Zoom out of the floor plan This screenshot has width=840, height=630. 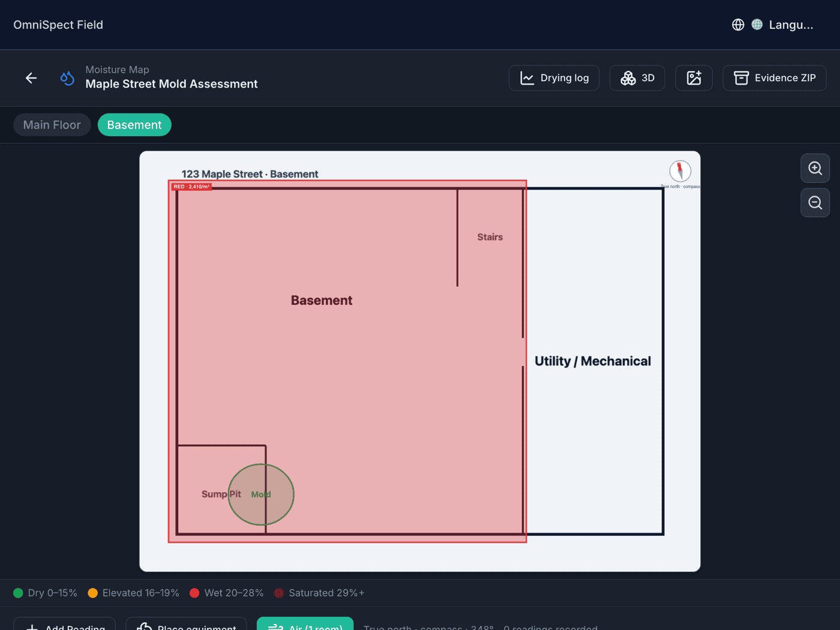(815, 203)
